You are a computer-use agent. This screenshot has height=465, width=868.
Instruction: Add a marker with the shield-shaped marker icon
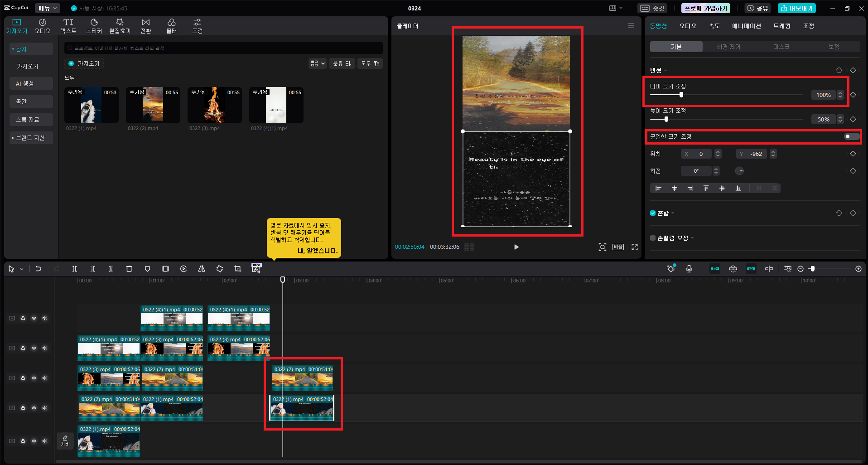[x=147, y=269]
